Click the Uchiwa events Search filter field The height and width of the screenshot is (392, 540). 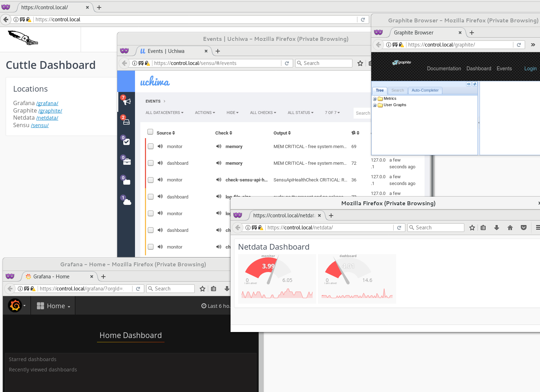[x=362, y=113]
